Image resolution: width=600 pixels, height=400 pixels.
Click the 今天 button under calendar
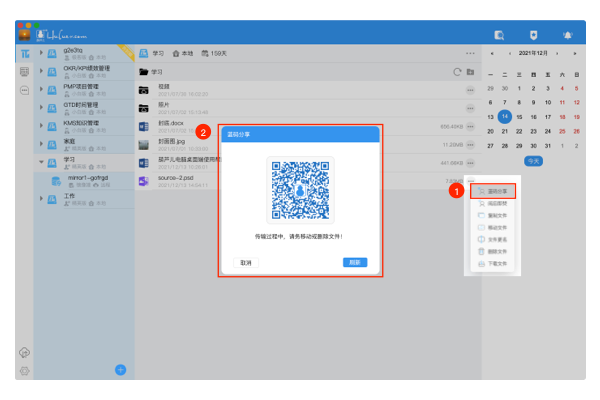[533, 161]
